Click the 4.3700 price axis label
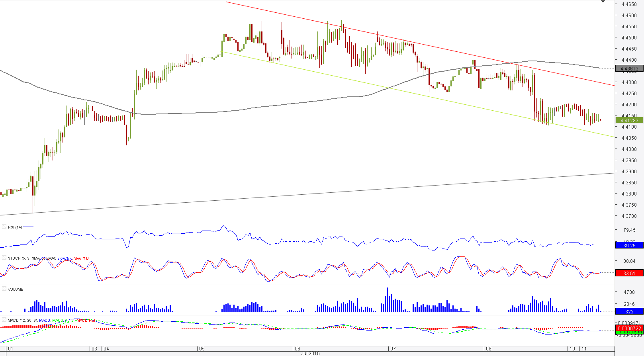Screen dimensions: 644x356 tap(629, 216)
